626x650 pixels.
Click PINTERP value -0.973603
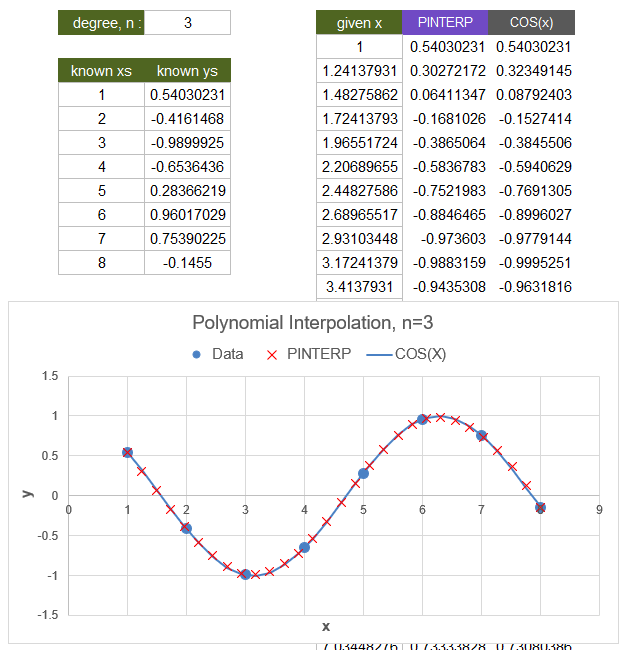[453, 239]
